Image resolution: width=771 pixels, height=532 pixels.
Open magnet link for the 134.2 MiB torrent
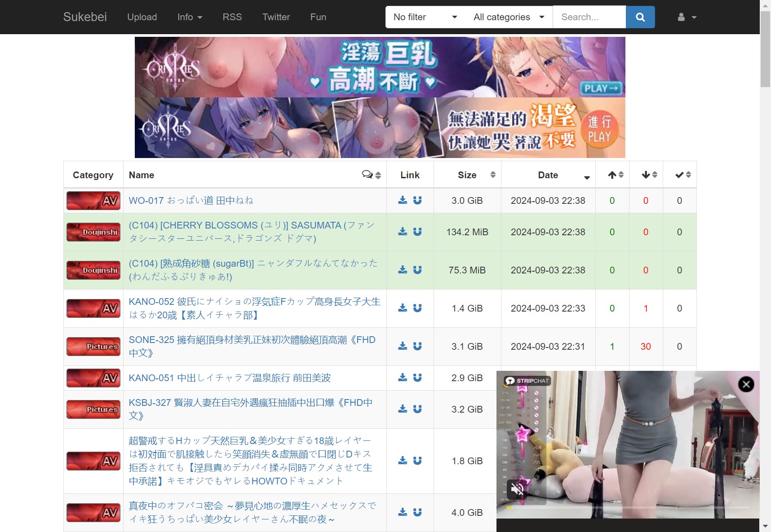tap(417, 232)
